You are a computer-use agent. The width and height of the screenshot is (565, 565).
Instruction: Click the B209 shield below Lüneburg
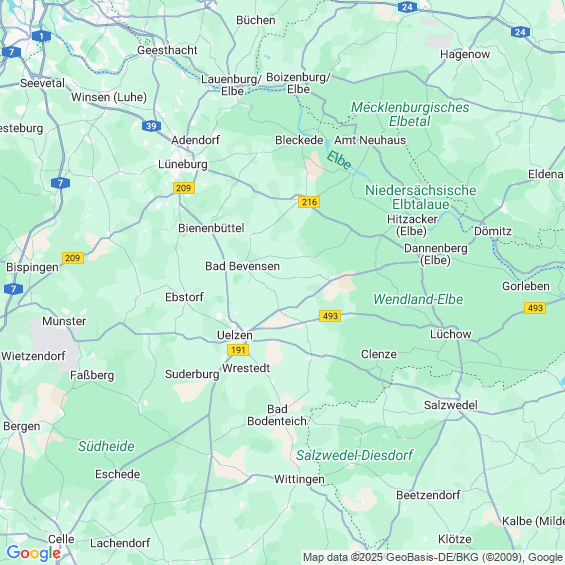click(x=184, y=188)
